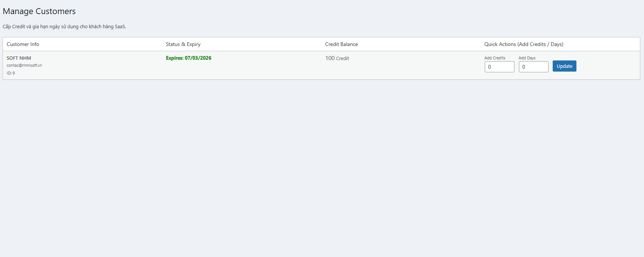Select the Status & Expiry column header

click(183, 44)
